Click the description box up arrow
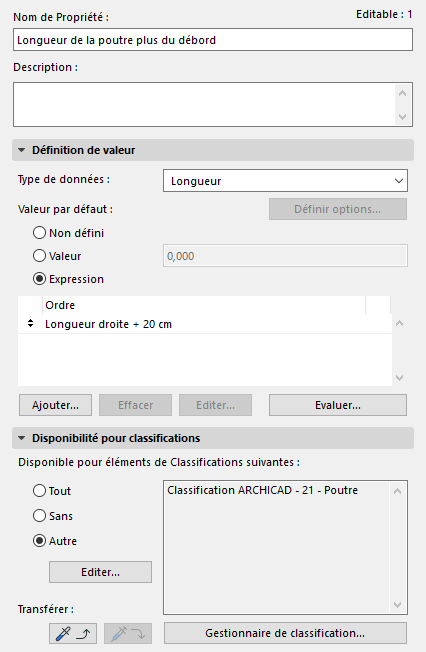This screenshot has height=652, width=426. (402, 93)
